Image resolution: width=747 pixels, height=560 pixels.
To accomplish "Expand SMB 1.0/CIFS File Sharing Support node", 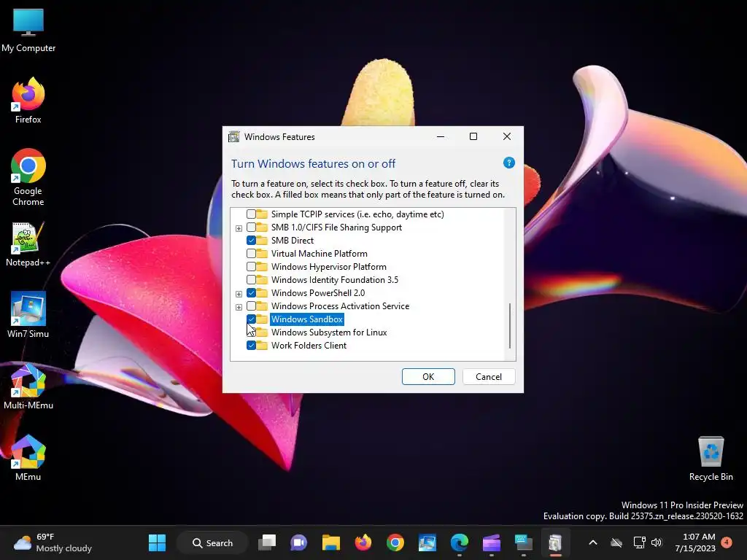I will (239, 228).
